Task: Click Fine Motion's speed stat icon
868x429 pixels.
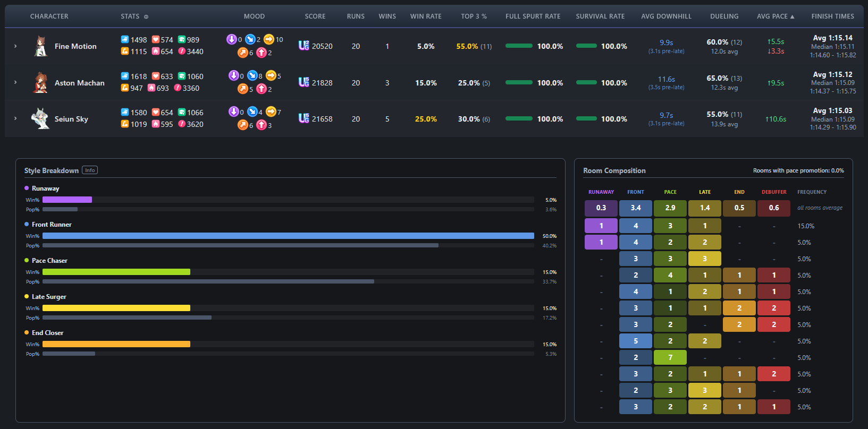Action: click(125, 39)
